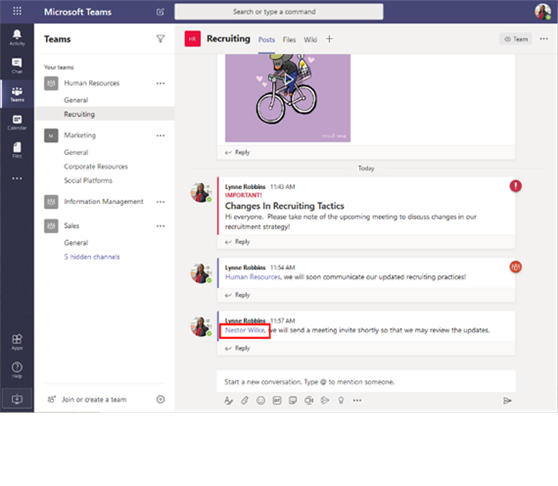
Task: Select the Recruiting channel
Action: 105,114
